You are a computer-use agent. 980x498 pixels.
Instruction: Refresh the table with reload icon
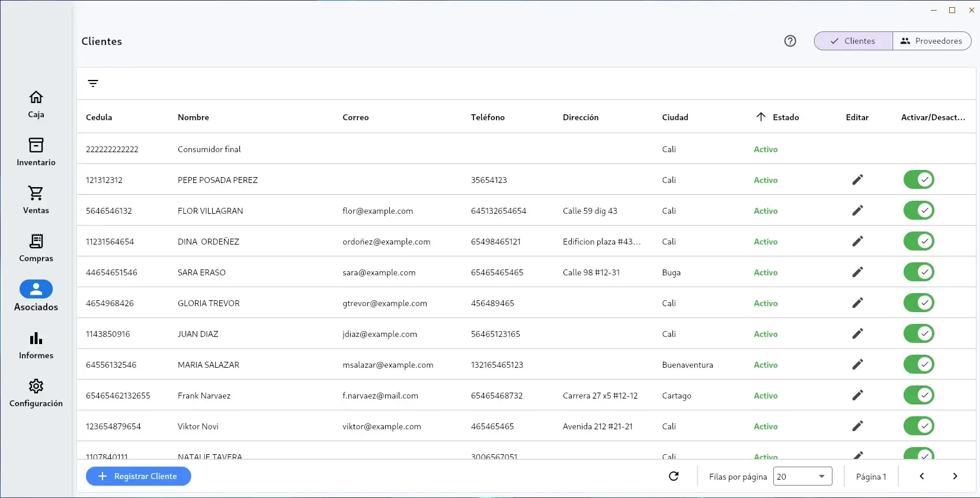[674, 476]
